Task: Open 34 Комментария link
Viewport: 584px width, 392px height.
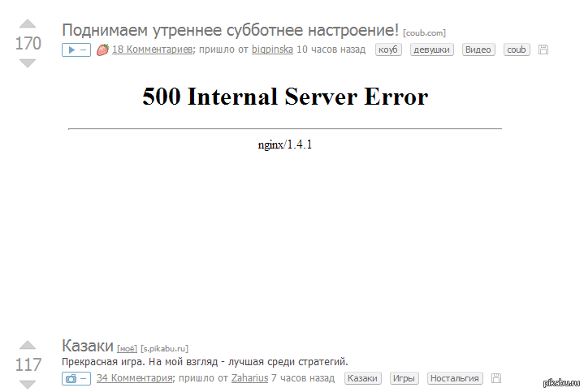Action: coord(134,378)
